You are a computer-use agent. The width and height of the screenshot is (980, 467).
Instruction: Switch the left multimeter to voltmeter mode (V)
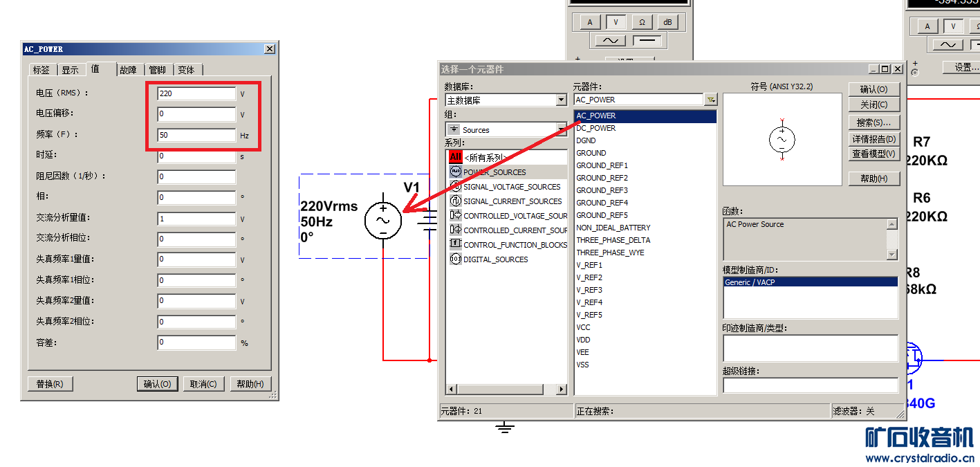pyautogui.click(x=616, y=22)
